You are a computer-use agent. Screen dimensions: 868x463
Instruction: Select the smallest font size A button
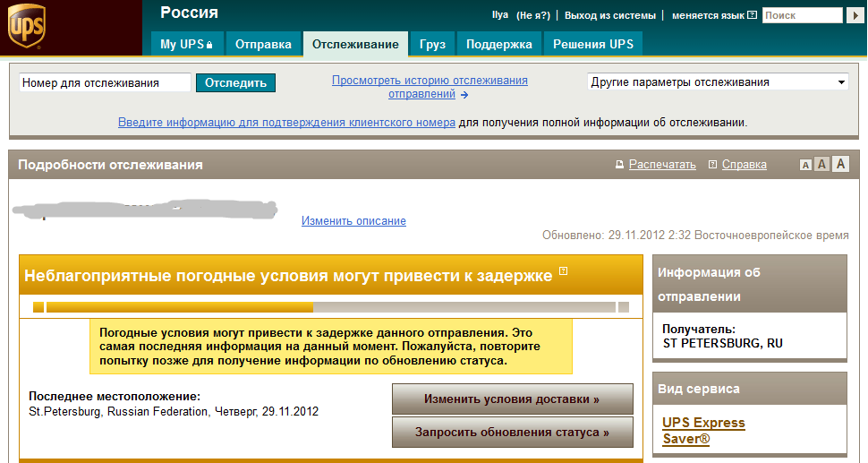pyautogui.click(x=805, y=165)
